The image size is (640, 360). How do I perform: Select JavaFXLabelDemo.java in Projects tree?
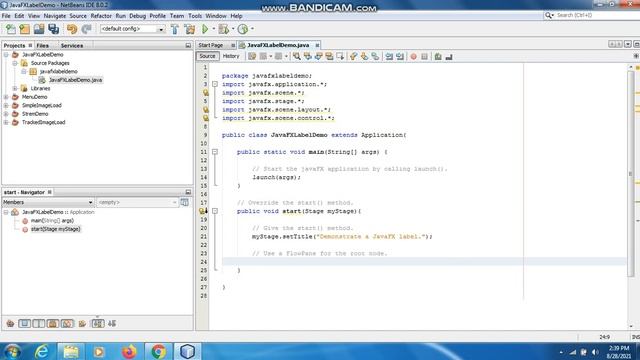[x=76, y=80]
